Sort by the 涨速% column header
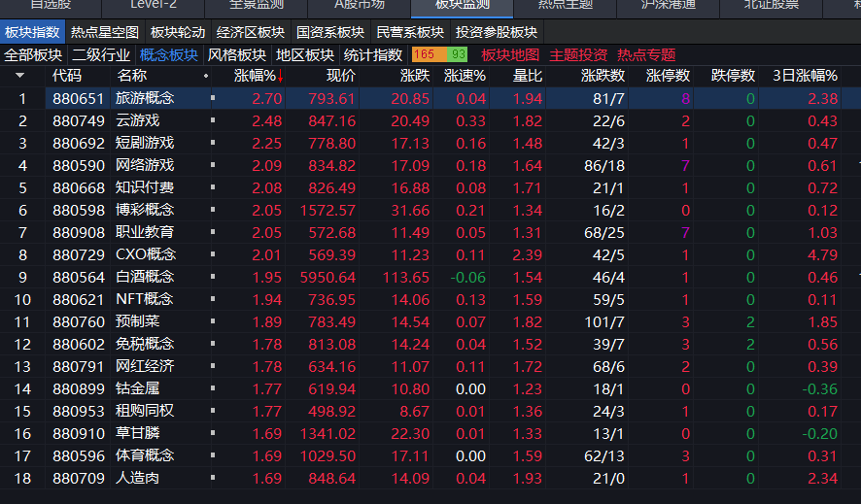 [465, 76]
